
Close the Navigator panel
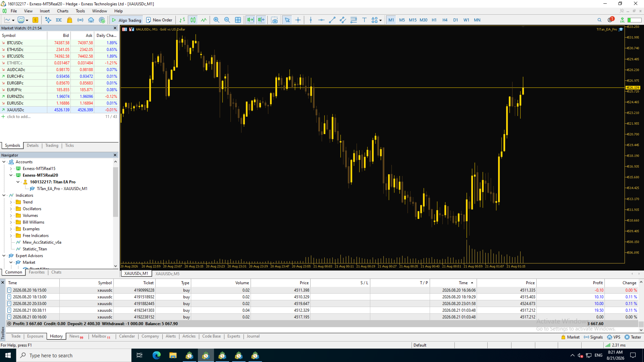point(115,155)
